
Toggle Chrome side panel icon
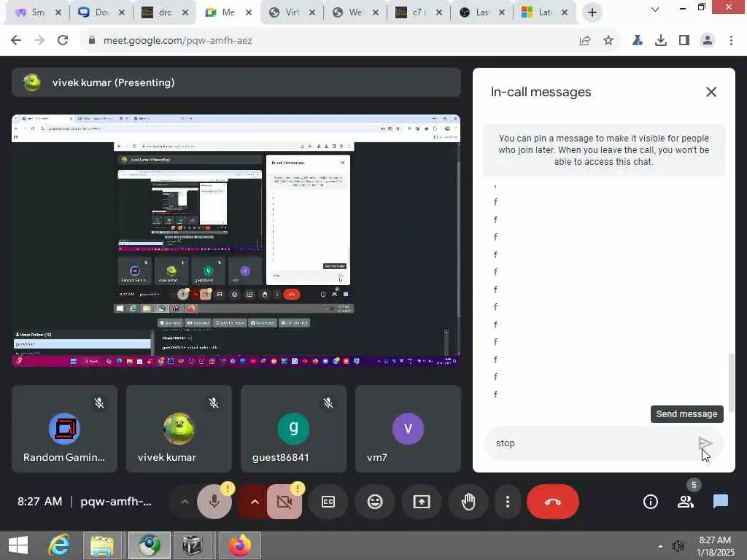(684, 41)
